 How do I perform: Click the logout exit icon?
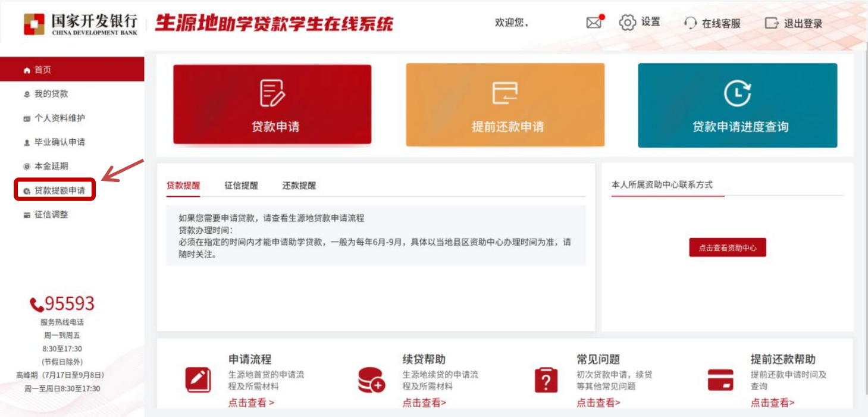[x=772, y=23]
